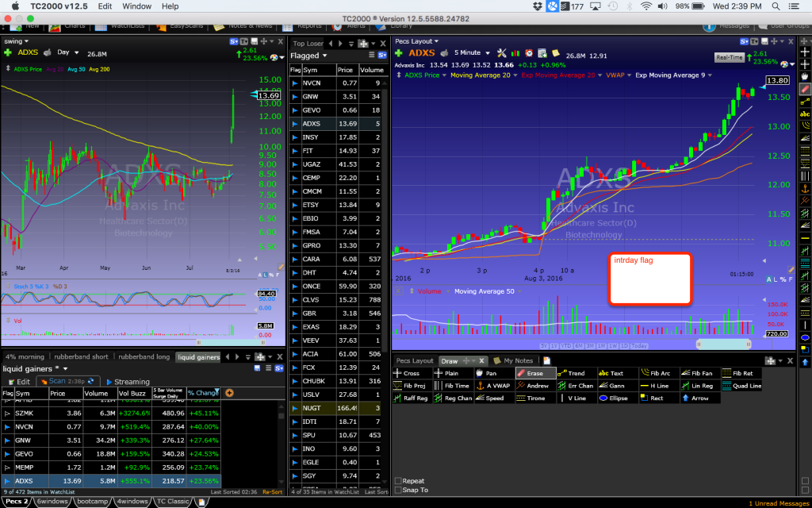Switch to the 4% morning tab
This screenshot has height=508, width=812.
[x=25, y=356]
